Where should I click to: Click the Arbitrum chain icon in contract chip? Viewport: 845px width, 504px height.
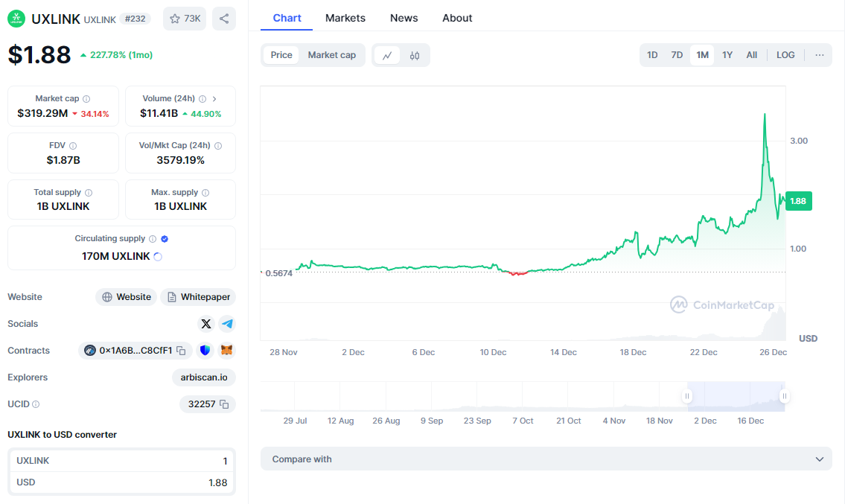point(90,351)
